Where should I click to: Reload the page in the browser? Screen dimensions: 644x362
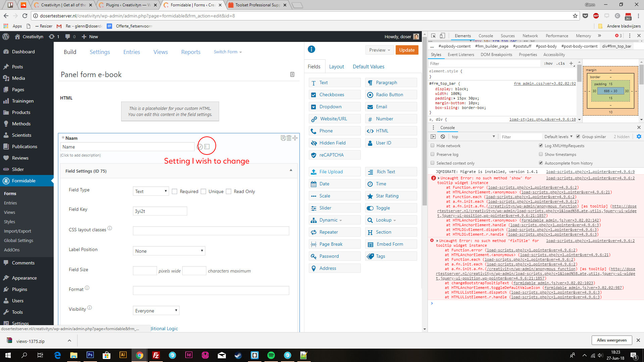(25, 16)
